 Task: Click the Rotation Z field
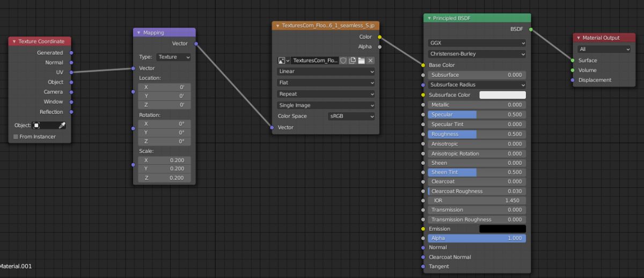point(164,141)
